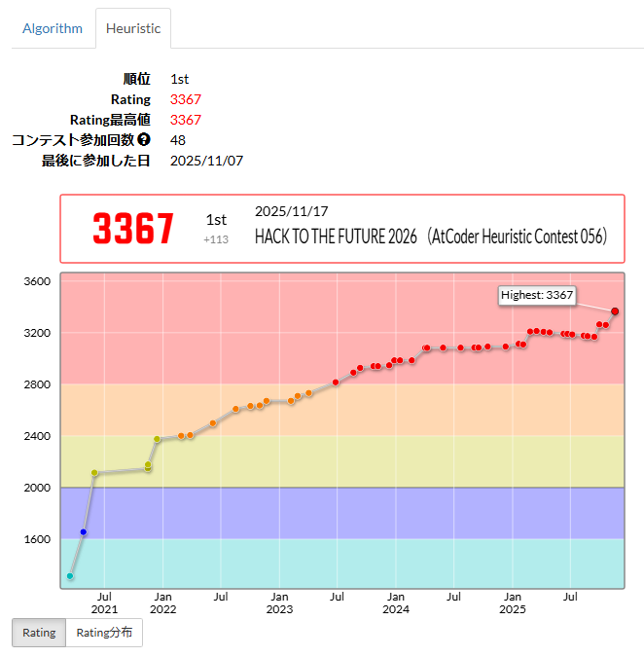Click the 2025/11/17 contest date in banner

292,211
